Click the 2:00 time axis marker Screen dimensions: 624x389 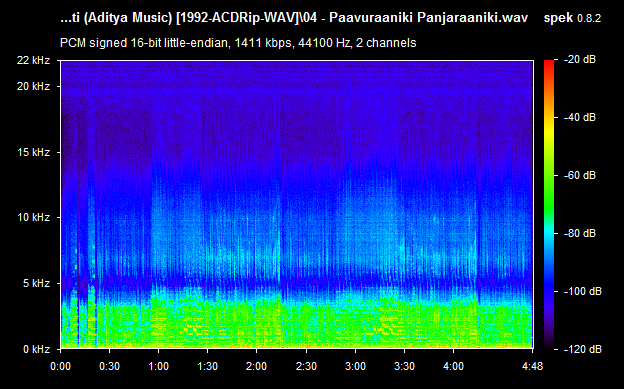click(256, 366)
